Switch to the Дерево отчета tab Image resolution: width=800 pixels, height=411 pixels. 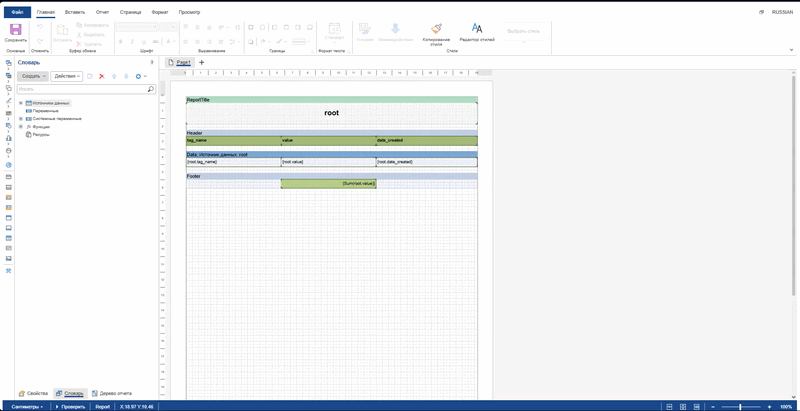(x=113, y=394)
